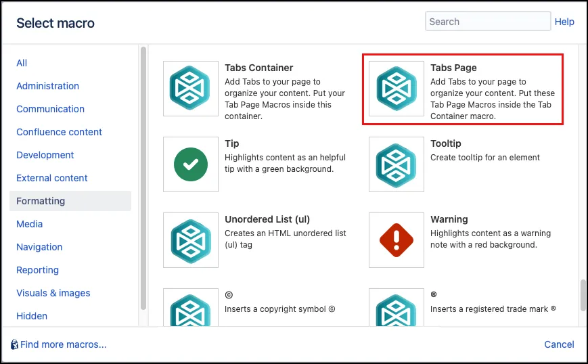Open the Administration category

point(47,86)
